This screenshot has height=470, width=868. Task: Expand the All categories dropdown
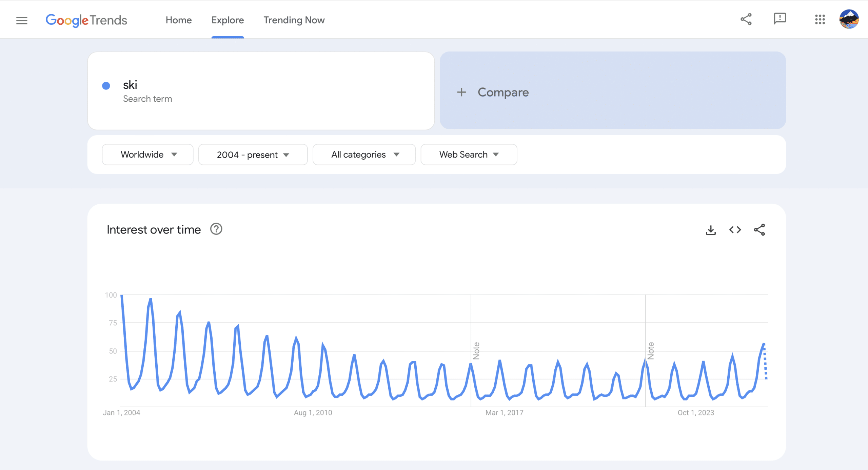click(x=364, y=155)
